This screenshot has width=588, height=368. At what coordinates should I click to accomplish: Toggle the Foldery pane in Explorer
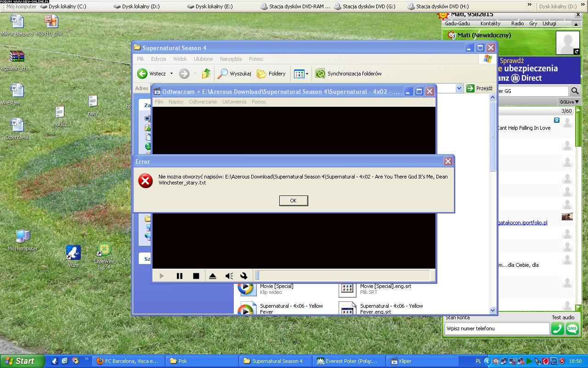coord(271,74)
